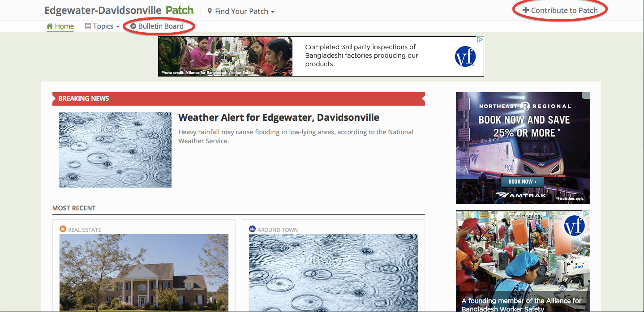Click the location pin icon beside Find Your Patch
644x312 pixels.
click(x=210, y=11)
